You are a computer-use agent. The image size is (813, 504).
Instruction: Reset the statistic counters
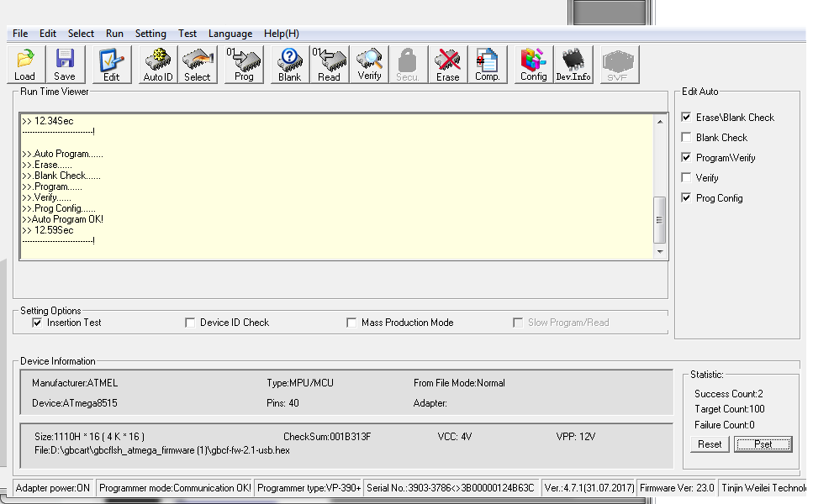[x=709, y=444]
